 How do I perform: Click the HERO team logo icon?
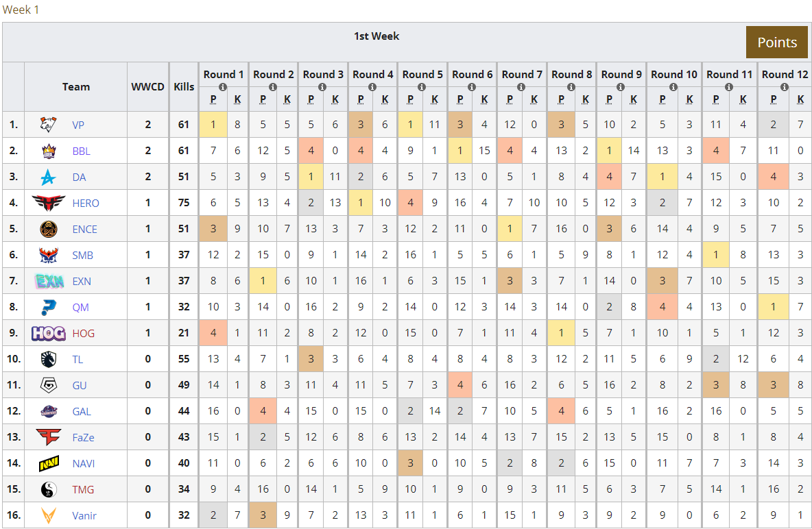coord(48,203)
